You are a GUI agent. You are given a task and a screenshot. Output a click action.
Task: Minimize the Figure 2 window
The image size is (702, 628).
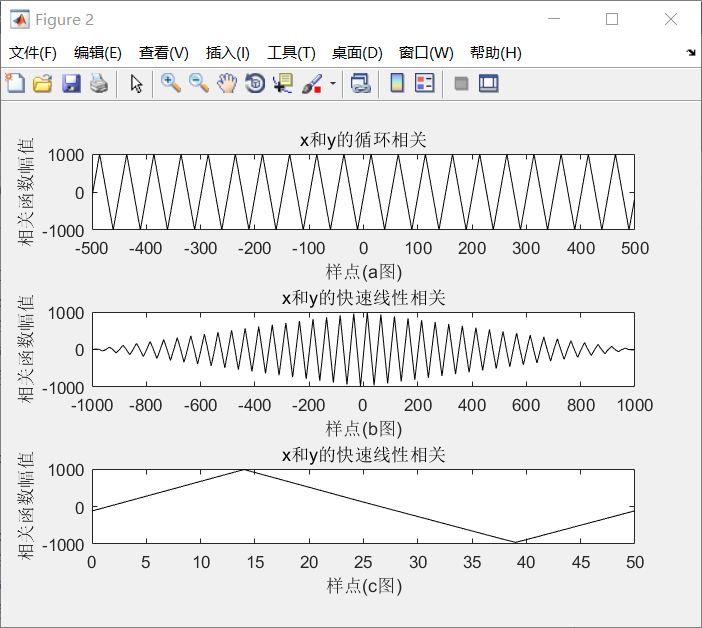pyautogui.click(x=554, y=19)
